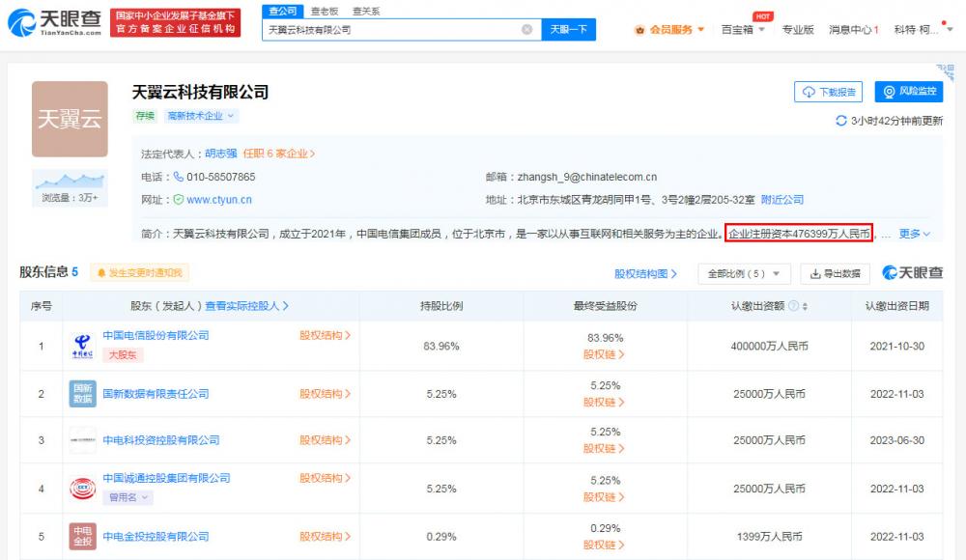This screenshot has height=560, width=966.
Task: Switch to the 查老板 tab
Action: pos(325,11)
